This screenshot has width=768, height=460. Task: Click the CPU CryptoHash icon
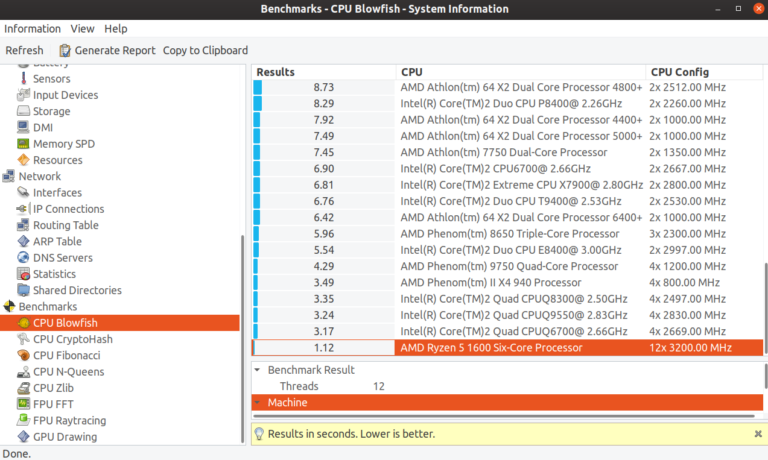pyautogui.click(x=23, y=339)
